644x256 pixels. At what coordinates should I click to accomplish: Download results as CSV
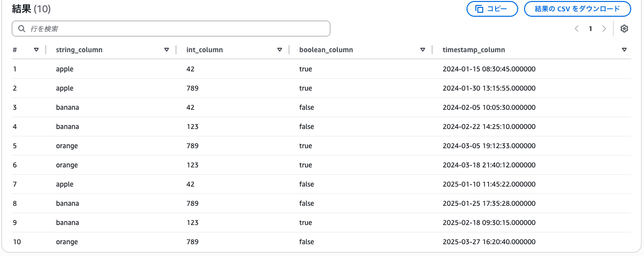578,9
